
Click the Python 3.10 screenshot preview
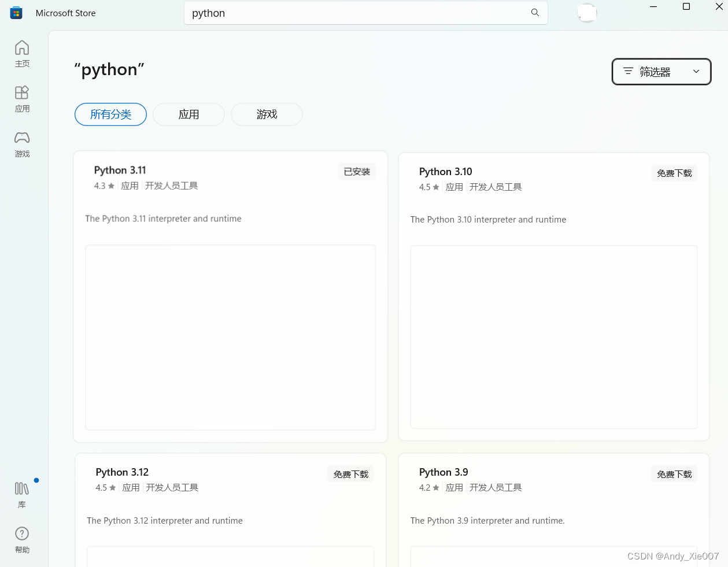coord(554,337)
